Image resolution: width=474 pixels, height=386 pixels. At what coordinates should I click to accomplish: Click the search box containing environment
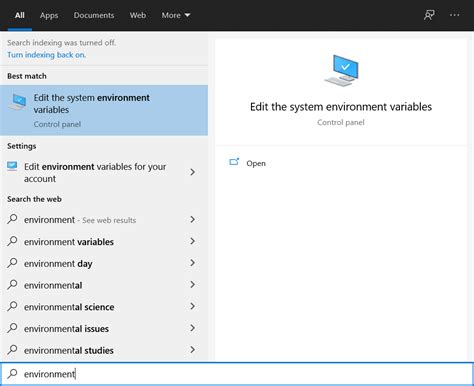point(237,374)
